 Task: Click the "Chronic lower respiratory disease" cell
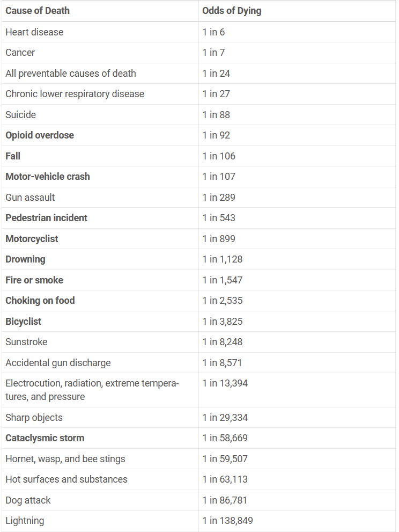coord(75,94)
